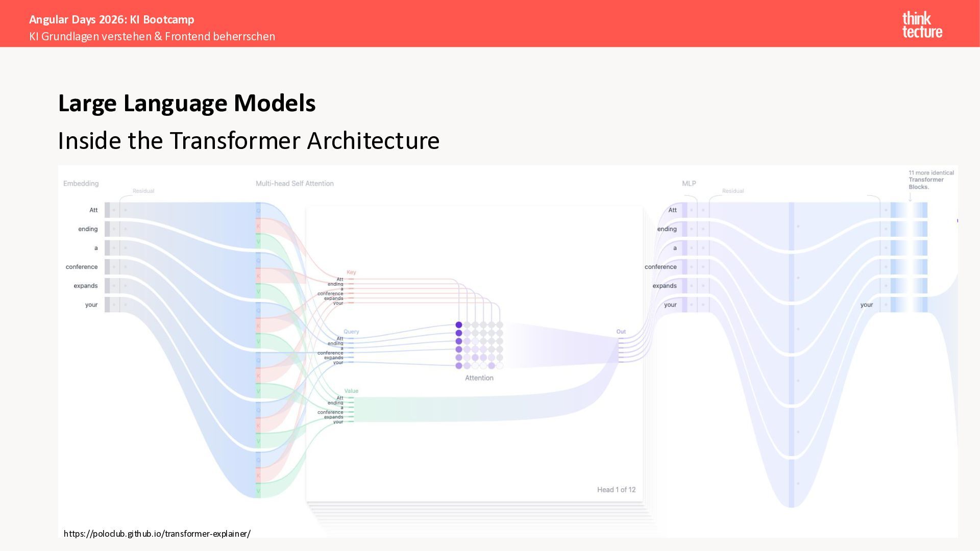Click the Angular Days 2026 header text
This screenshot has width=980, height=551.
tap(112, 20)
